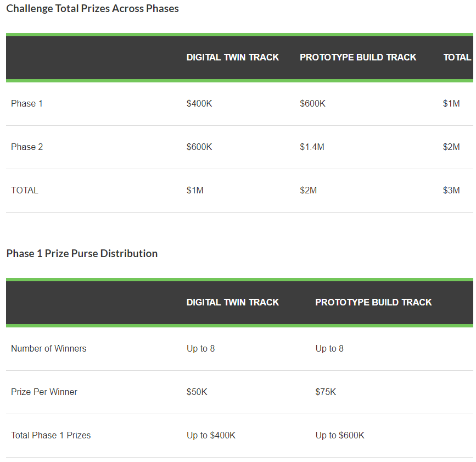Click the Phase 2 row label

[27, 147]
